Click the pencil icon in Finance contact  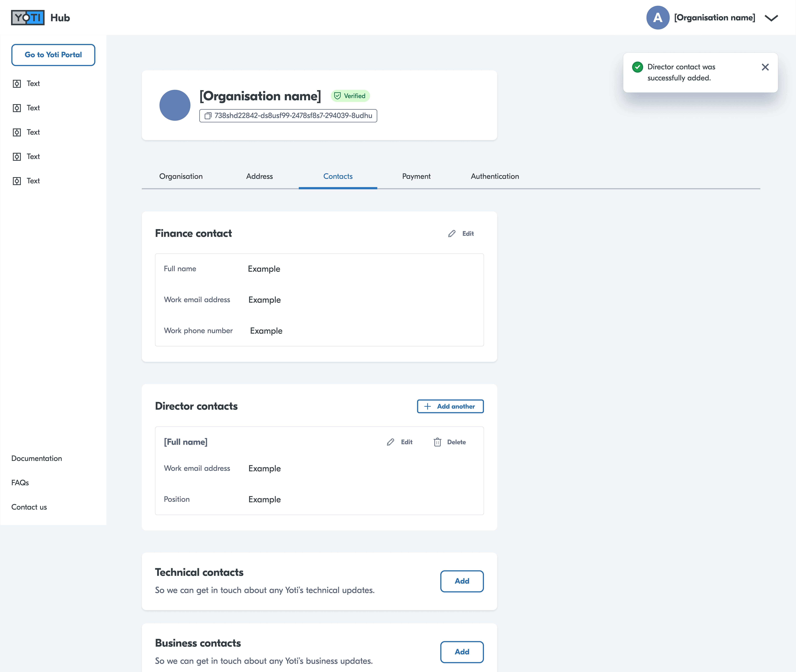(x=452, y=233)
